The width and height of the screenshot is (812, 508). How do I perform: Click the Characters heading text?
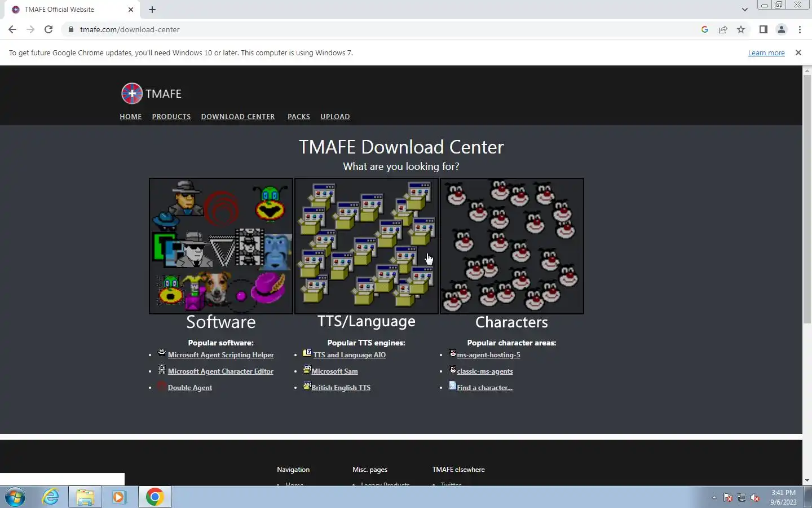511,322
